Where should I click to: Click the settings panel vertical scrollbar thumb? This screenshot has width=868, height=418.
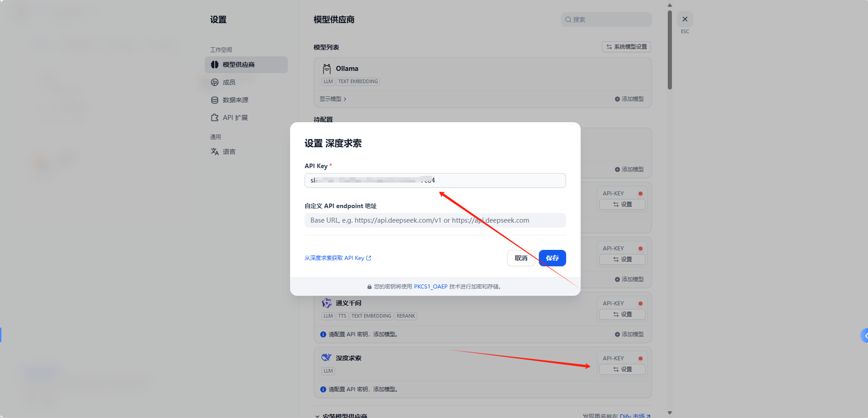[x=670, y=50]
